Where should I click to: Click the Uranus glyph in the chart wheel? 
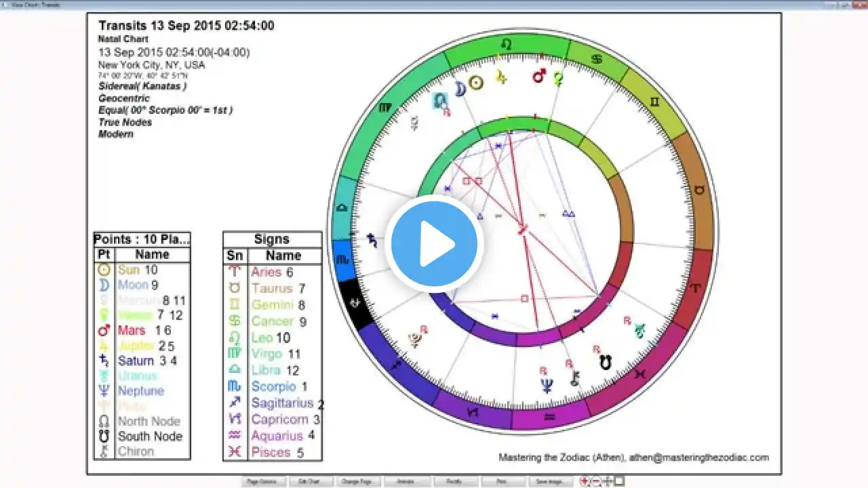[639, 331]
